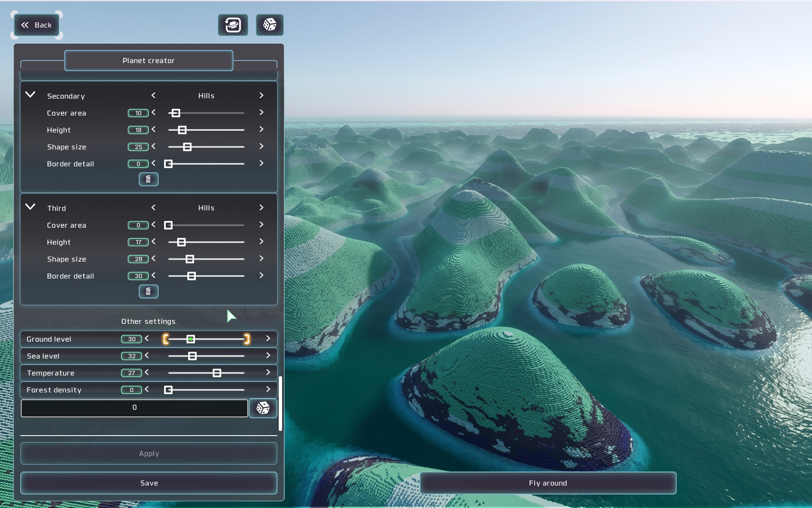The image size is (812, 508).
Task: Click the Ground level value box
Action: point(132,339)
